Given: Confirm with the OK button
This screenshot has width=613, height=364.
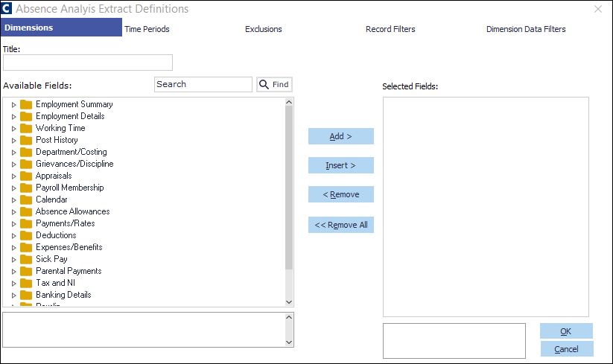Looking at the screenshot, I should [x=566, y=331].
